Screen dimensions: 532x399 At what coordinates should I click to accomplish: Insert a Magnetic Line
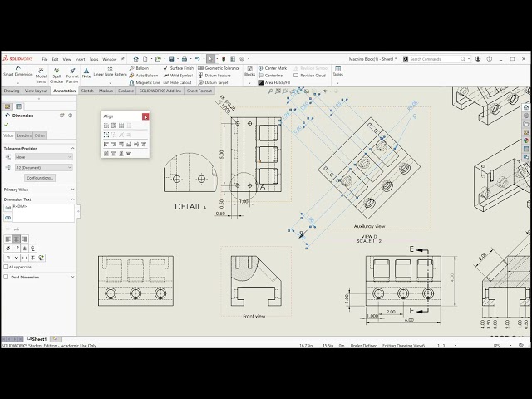pos(145,82)
